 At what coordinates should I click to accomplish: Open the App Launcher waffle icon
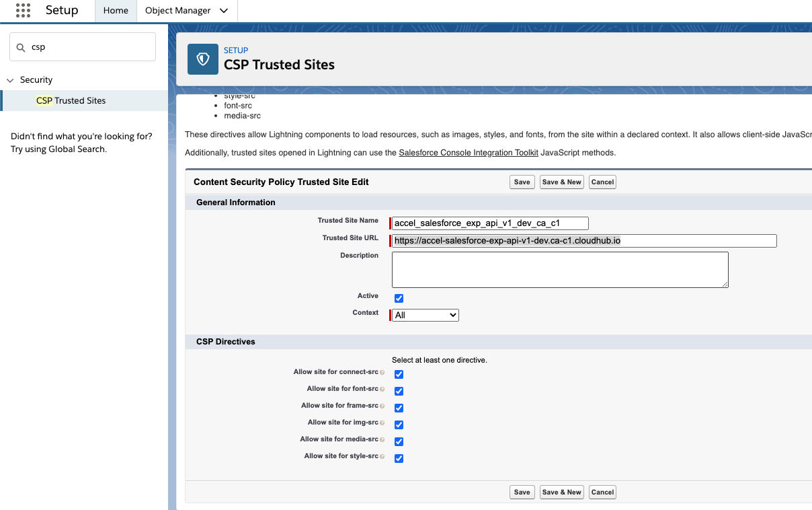tap(23, 10)
